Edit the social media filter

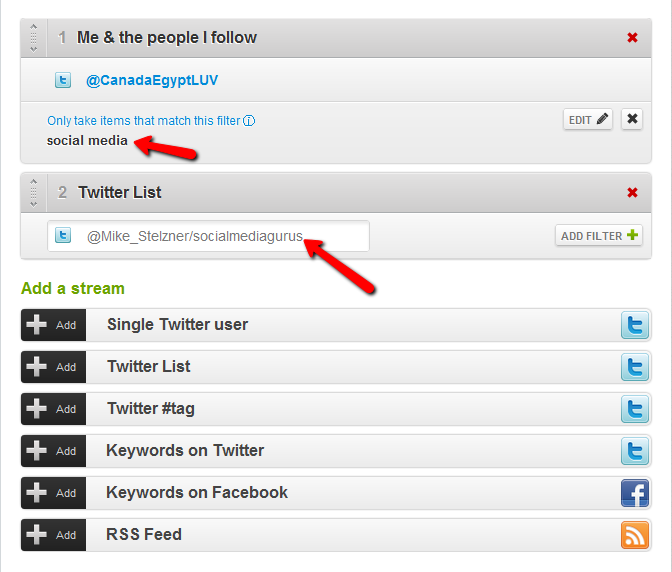pos(588,120)
